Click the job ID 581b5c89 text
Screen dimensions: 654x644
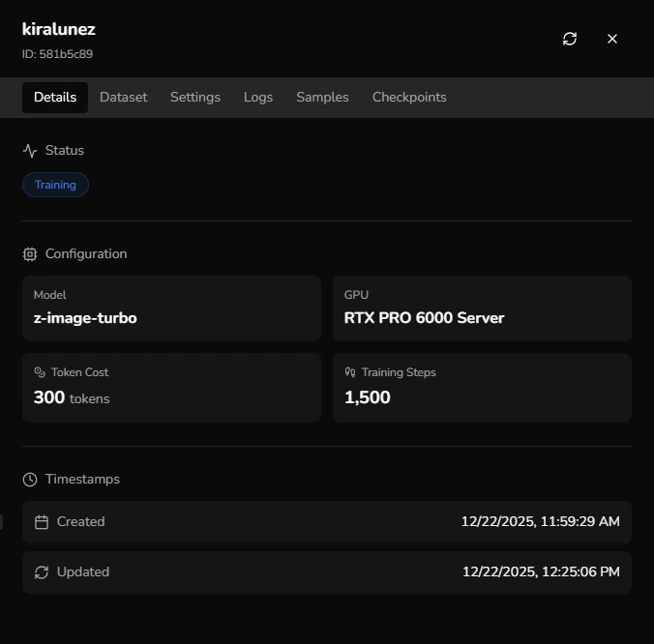(x=57, y=55)
